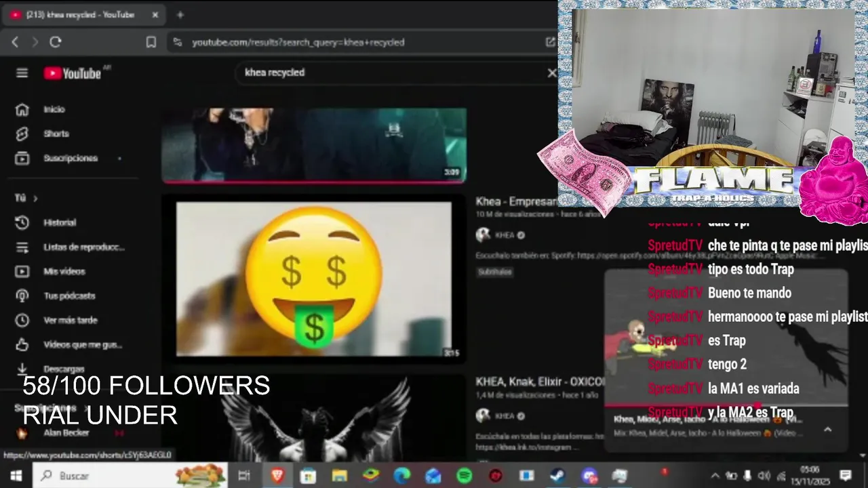Image resolution: width=868 pixels, height=488 pixels.
Task: Expand the miniplayer with the chevron arrow
Action: pos(827,430)
